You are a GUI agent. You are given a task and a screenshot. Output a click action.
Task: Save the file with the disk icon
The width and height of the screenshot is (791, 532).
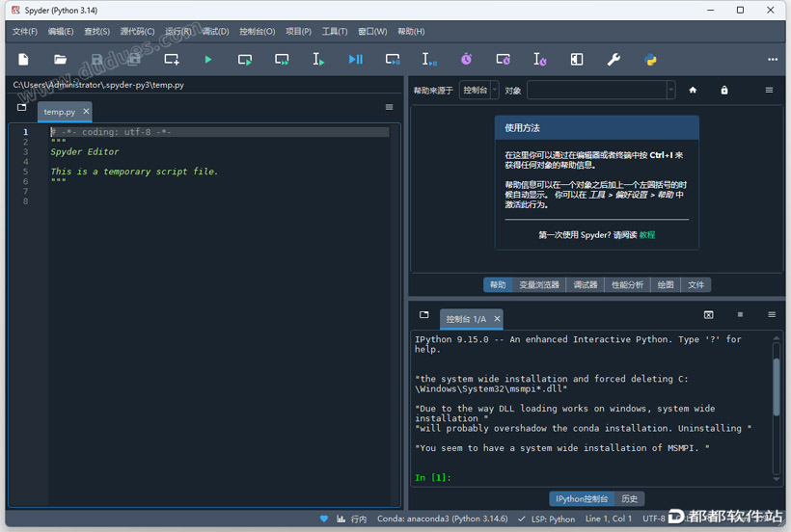(96, 60)
